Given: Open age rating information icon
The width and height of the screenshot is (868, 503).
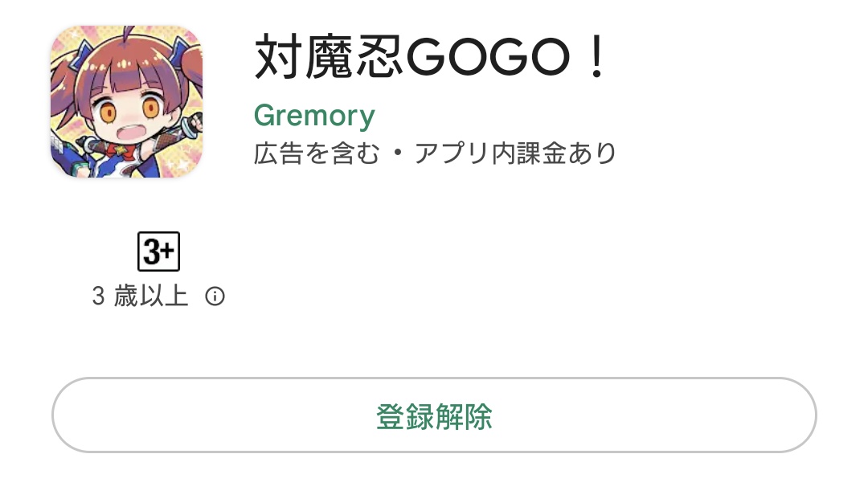Looking at the screenshot, I should point(215,296).
